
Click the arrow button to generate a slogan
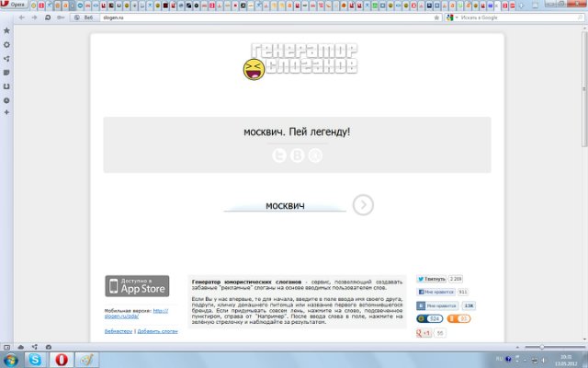click(x=364, y=205)
